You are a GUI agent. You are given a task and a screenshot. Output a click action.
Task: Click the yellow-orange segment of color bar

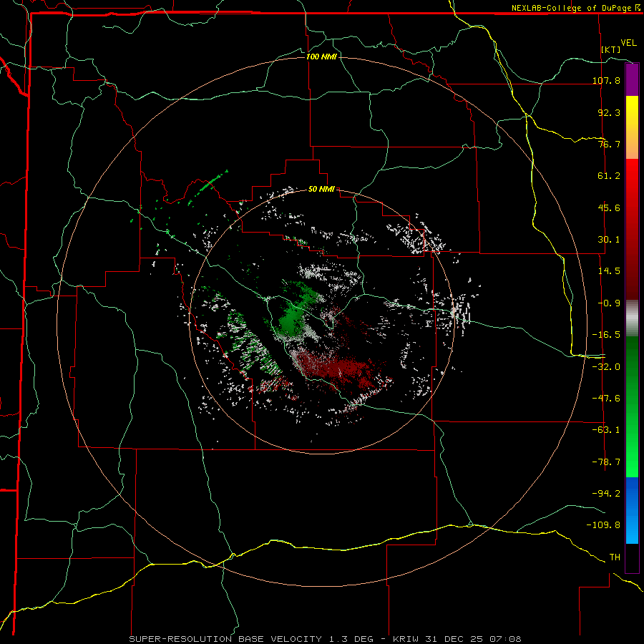coord(632,127)
